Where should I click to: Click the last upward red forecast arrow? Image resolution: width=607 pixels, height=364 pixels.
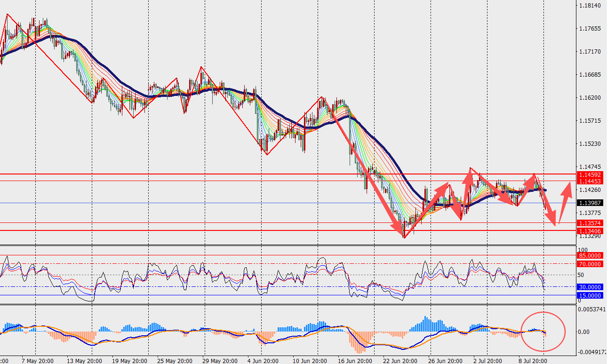pyautogui.click(x=566, y=196)
